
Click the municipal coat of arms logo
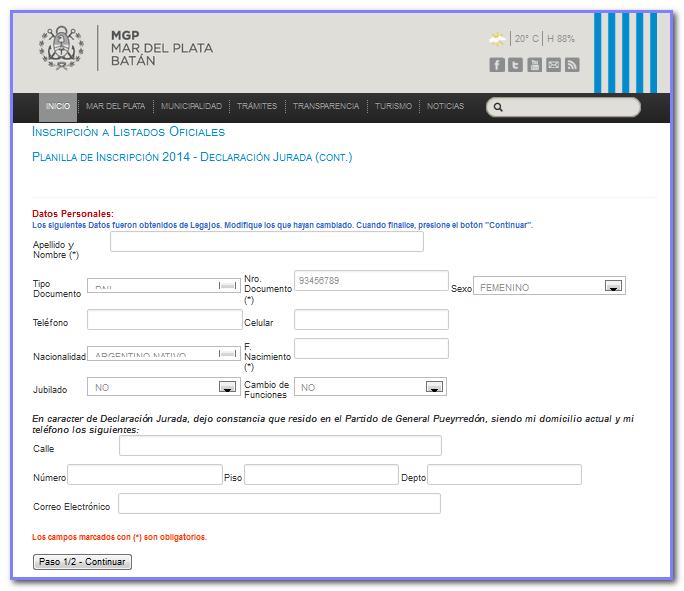tap(62, 48)
